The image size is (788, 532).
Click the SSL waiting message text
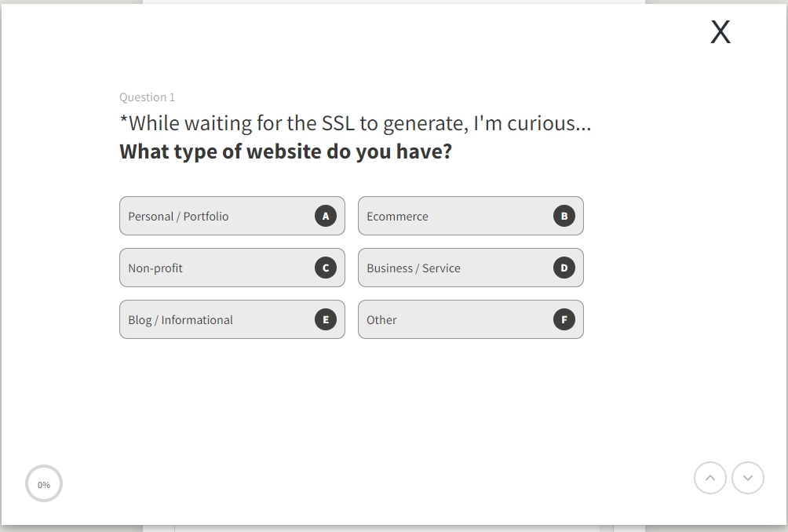click(x=356, y=123)
